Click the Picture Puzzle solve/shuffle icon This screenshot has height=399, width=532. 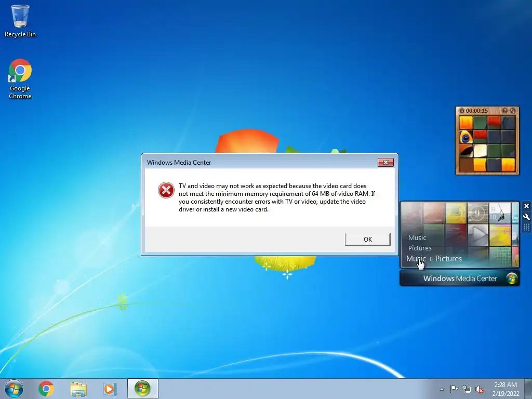coord(513,111)
